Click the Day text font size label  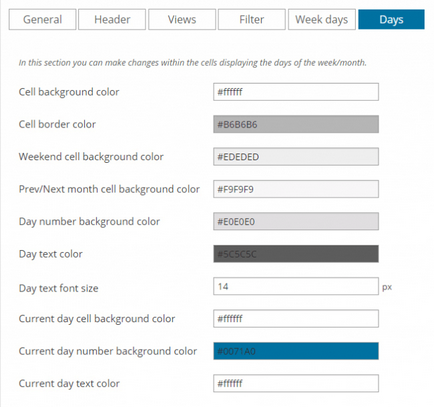point(58,288)
